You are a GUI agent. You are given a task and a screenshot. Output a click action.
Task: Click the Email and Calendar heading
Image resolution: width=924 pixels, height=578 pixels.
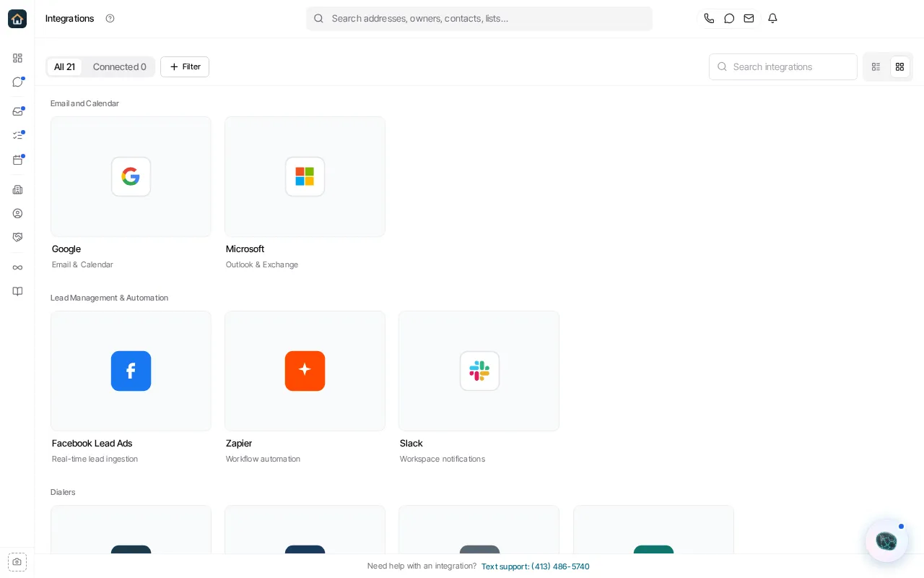pos(84,103)
